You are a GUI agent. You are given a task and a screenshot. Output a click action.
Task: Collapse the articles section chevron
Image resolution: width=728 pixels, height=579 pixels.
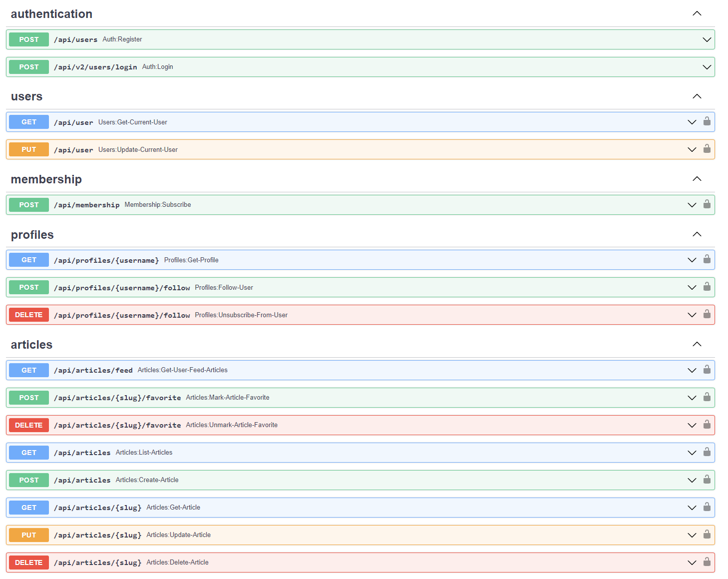coord(697,344)
